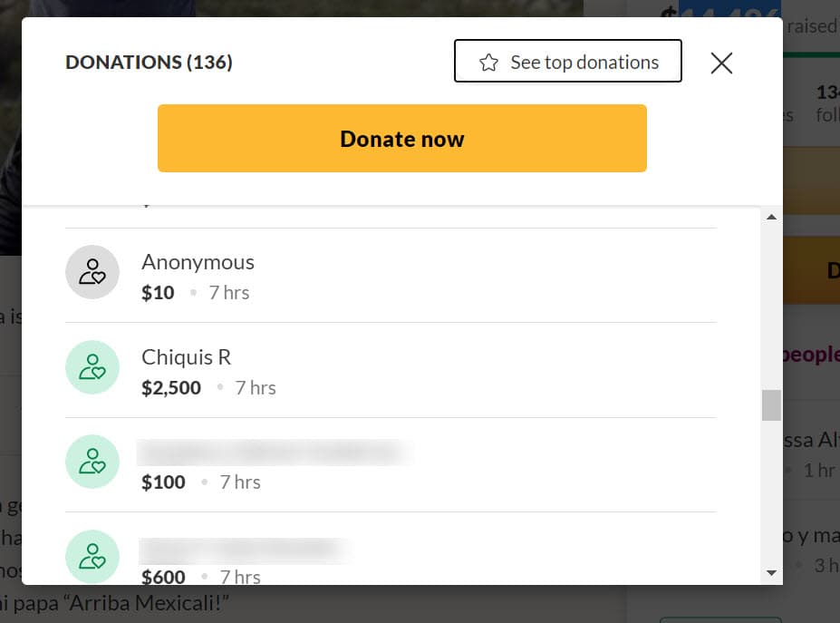Close the donations dialog with X
This screenshot has width=840, height=623.
coord(721,63)
